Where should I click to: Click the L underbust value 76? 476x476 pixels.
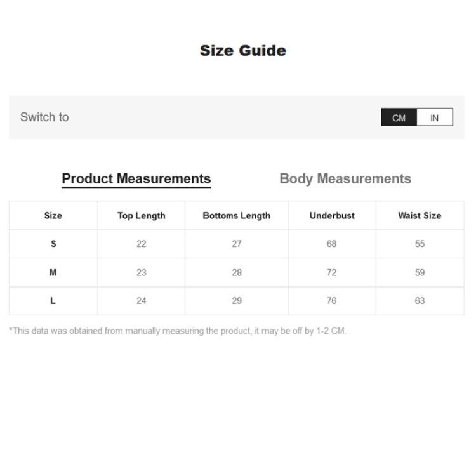tap(331, 301)
